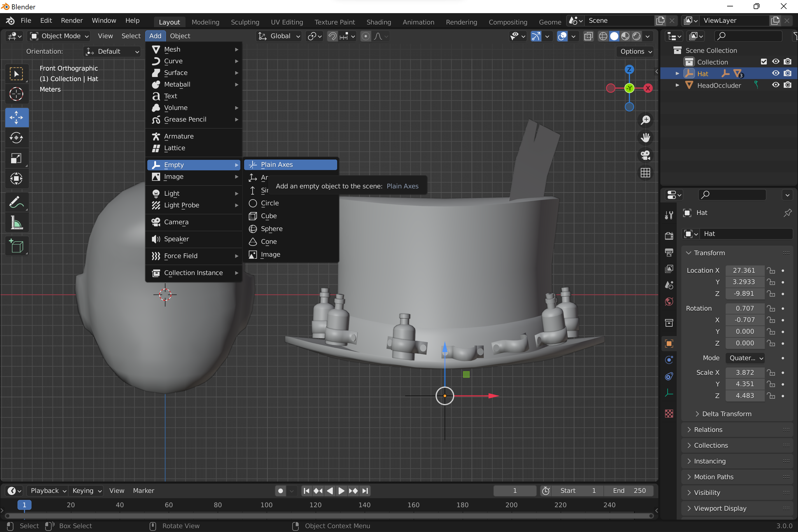Activate the Annotate pencil tool
Image resolution: width=798 pixels, height=532 pixels.
click(16, 202)
